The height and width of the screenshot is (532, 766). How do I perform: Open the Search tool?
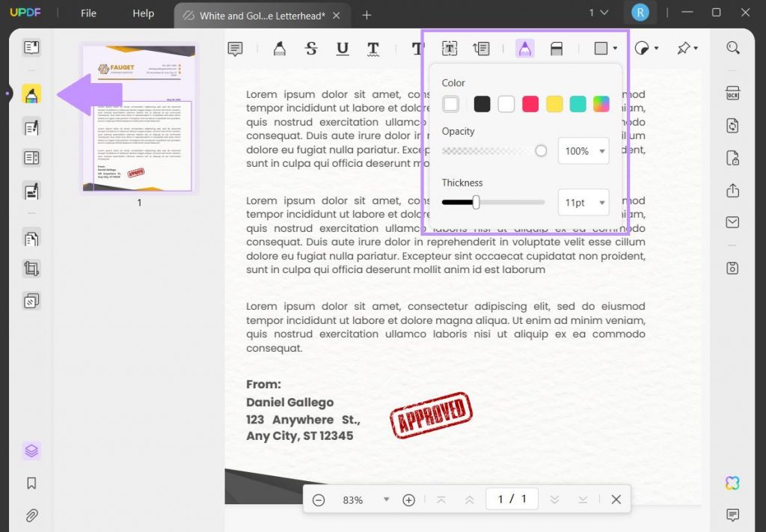click(x=732, y=47)
